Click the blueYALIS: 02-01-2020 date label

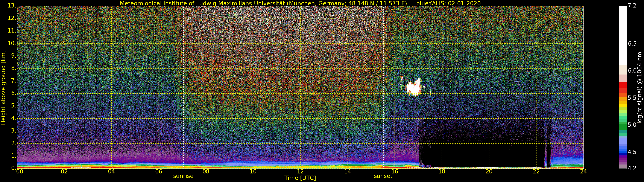tap(448, 3)
